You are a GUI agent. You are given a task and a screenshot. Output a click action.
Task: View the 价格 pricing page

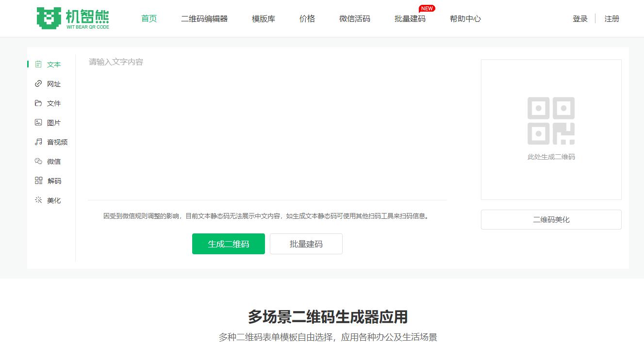pyautogui.click(x=307, y=18)
